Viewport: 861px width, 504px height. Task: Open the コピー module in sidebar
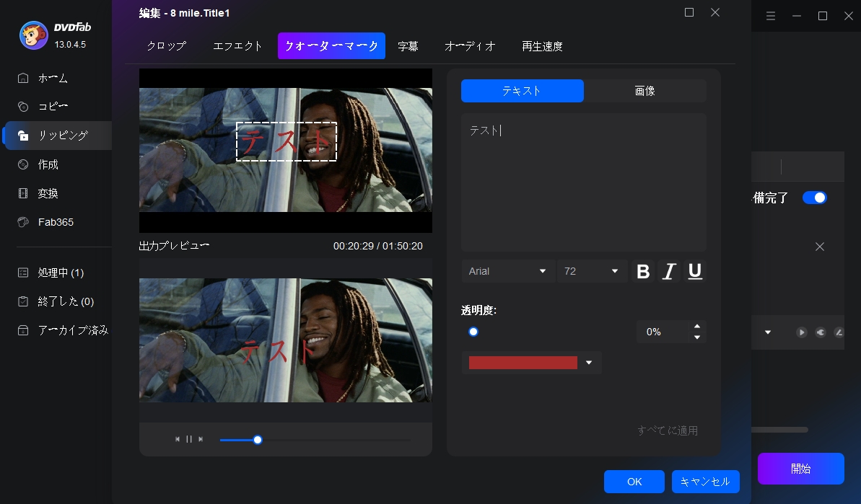(x=53, y=107)
